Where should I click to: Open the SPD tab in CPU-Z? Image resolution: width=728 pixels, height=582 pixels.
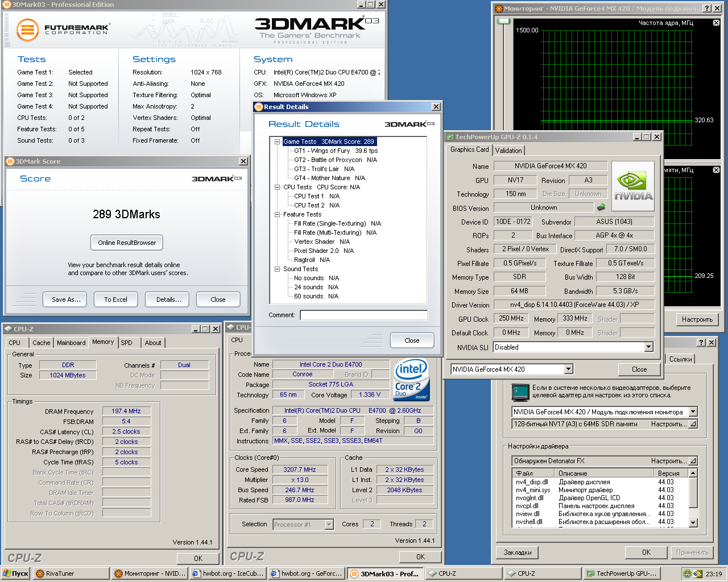[x=127, y=343]
